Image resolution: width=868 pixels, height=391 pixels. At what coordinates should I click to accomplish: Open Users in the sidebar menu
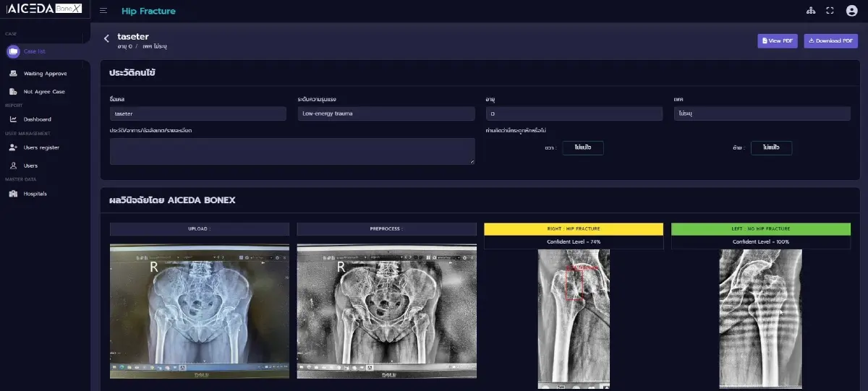[x=30, y=166]
